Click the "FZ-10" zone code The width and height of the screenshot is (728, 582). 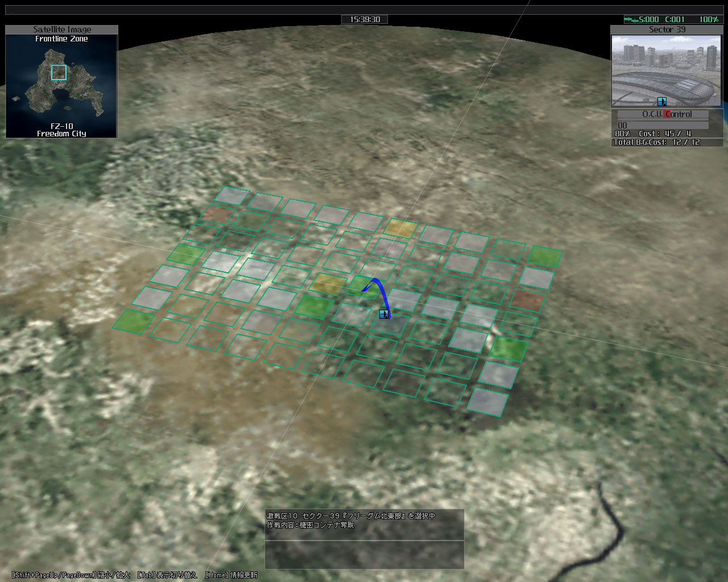[x=61, y=126]
